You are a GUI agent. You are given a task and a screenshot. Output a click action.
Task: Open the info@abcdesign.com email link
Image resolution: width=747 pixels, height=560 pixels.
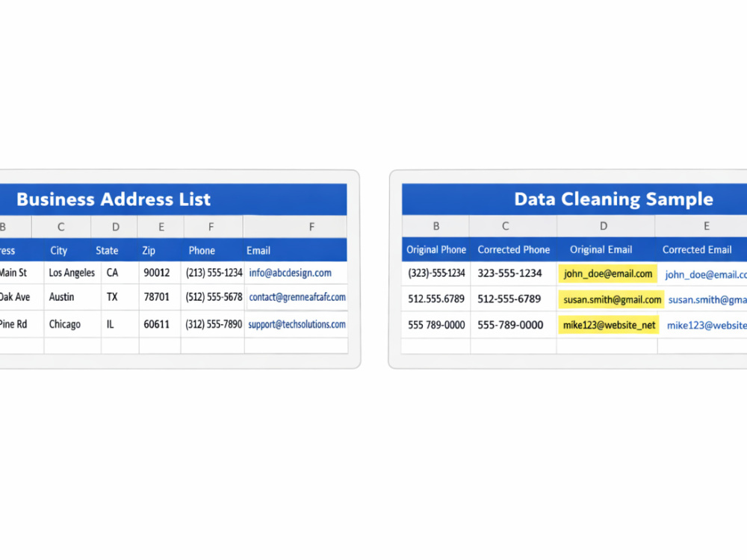(290, 273)
